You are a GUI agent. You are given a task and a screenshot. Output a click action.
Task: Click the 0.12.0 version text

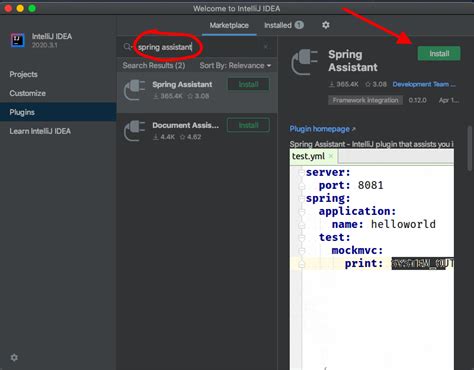pyautogui.click(x=417, y=100)
